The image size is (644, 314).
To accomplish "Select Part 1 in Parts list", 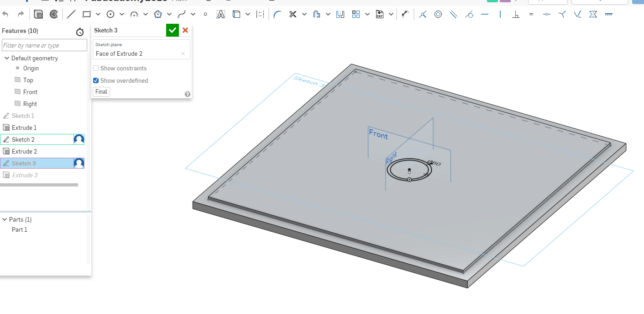I will click(20, 229).
